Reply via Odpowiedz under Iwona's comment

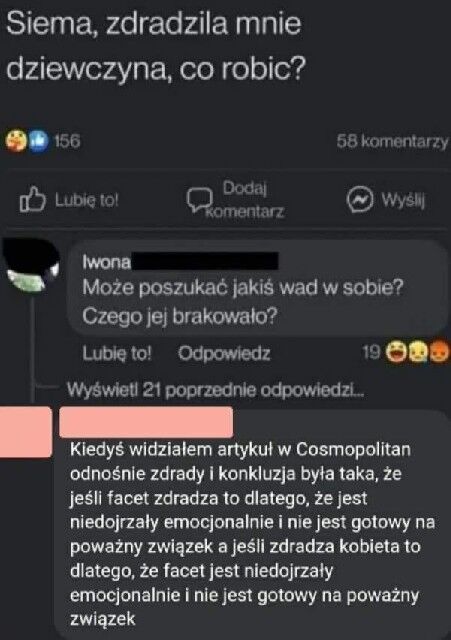[224, 353]
